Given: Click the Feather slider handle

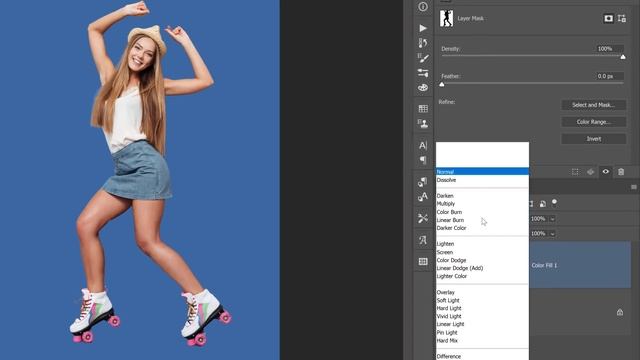Looking at the screenshot, I should click(x=442, y=84).
